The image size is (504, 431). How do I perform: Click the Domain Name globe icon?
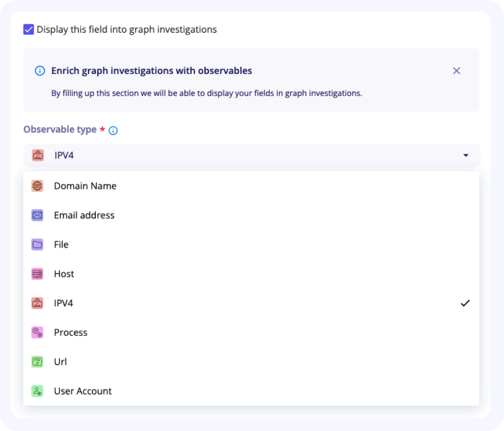coord(37,186)
